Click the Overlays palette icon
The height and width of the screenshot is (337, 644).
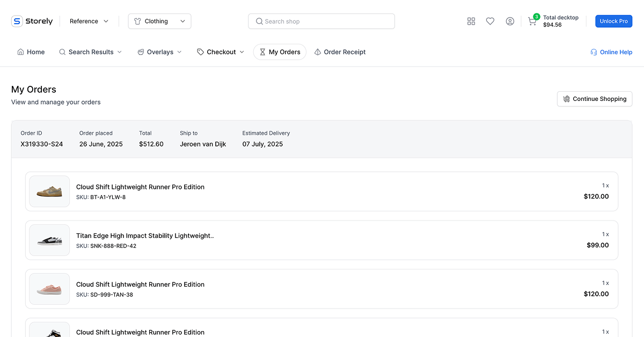[x=141, y=52]
